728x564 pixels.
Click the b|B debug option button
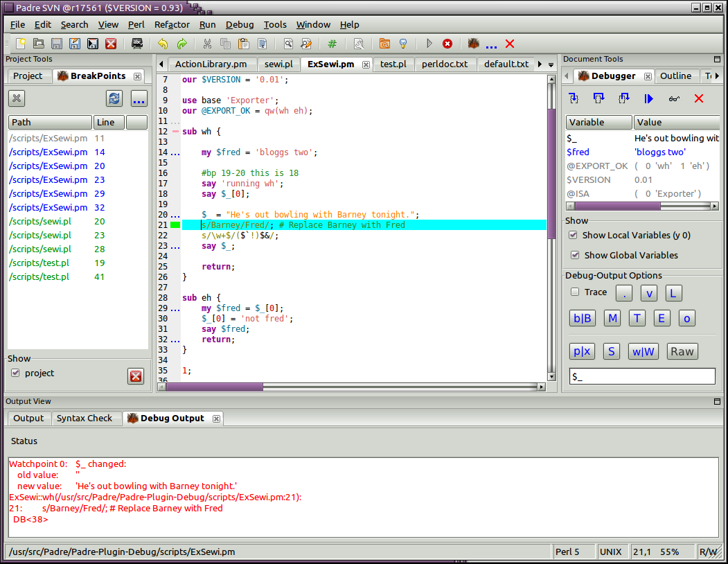point(583,318)
